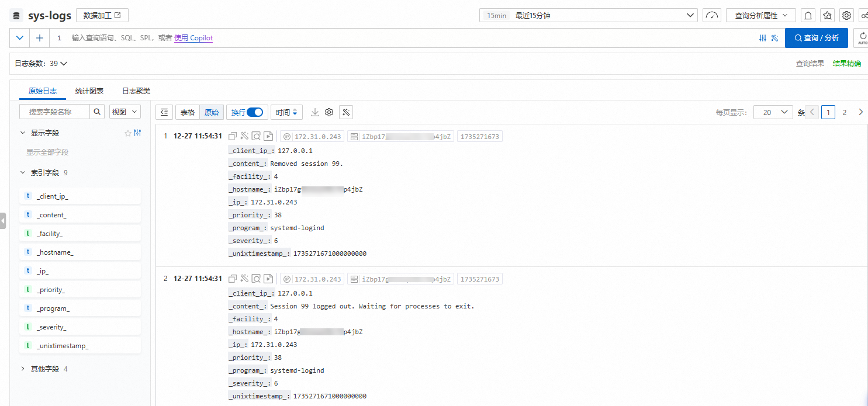The image size is (868, 406).
Task: Open the 数据加工 data transformation button
Action: coord(102,15)
